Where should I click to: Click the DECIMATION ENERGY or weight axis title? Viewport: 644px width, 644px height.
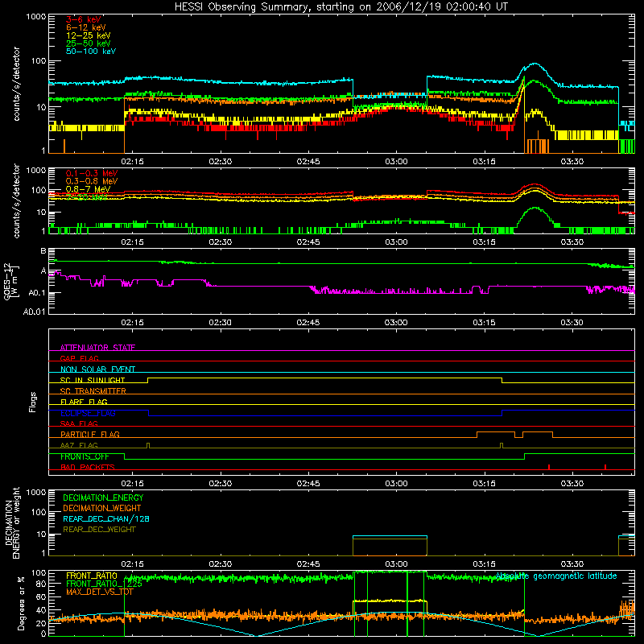(x=12, y=522)
